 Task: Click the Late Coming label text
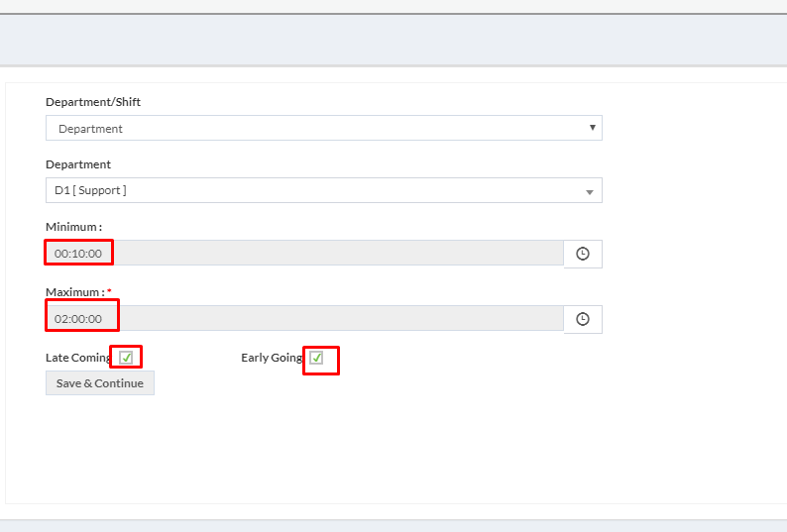[x=78, y=358]
